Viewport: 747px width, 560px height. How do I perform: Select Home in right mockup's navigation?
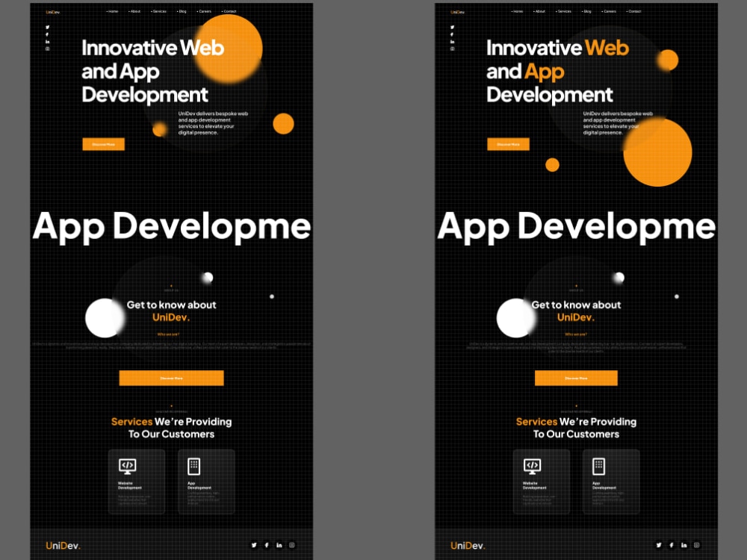(518, 11)
